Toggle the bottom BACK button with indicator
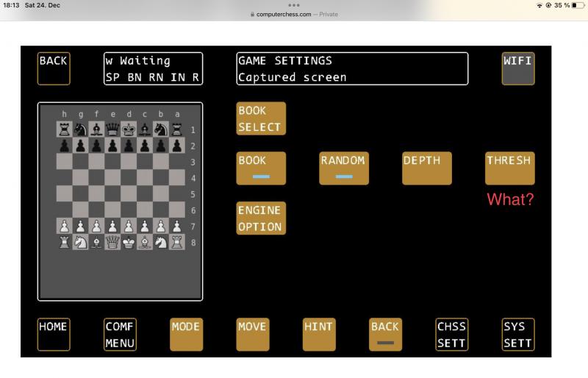The image size is (588, 378). pyautogui.click(x=385, y=335)
